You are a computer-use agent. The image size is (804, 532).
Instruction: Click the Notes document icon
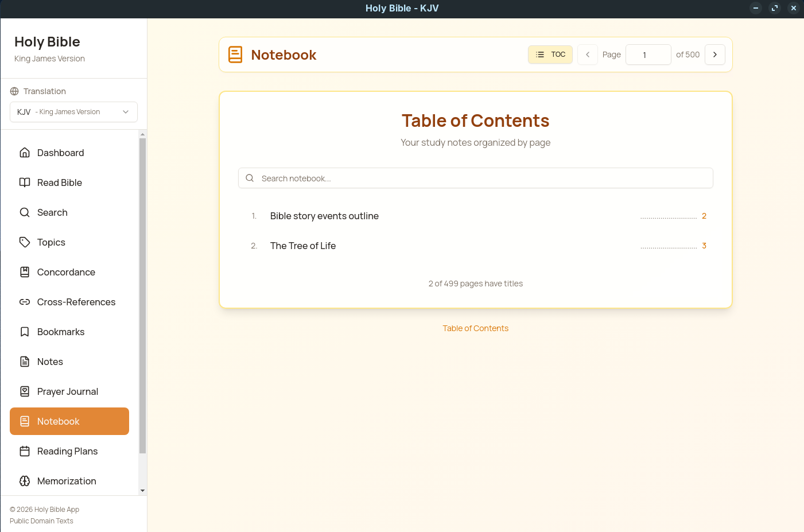pos(25,362)
